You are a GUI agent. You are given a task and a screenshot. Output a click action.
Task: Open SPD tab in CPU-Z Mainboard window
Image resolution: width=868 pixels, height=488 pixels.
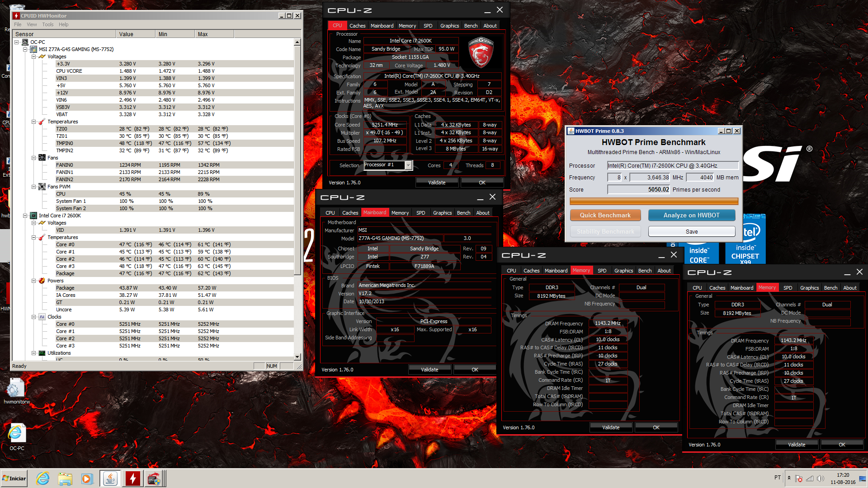(420, 213)
